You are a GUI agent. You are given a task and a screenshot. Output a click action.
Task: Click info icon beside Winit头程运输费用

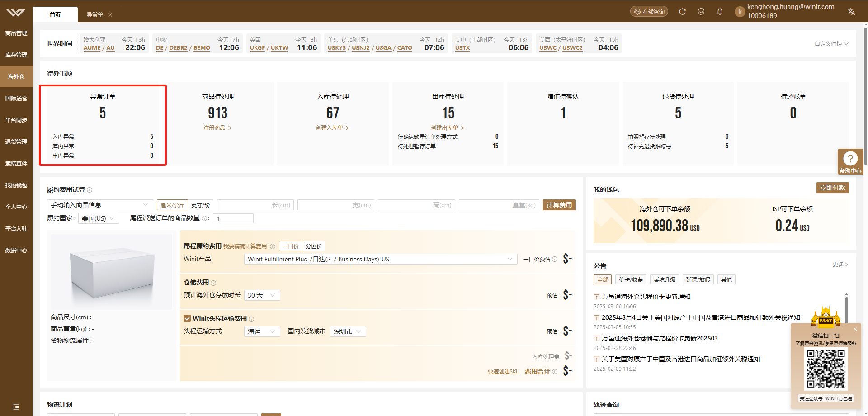pos(251,319)
